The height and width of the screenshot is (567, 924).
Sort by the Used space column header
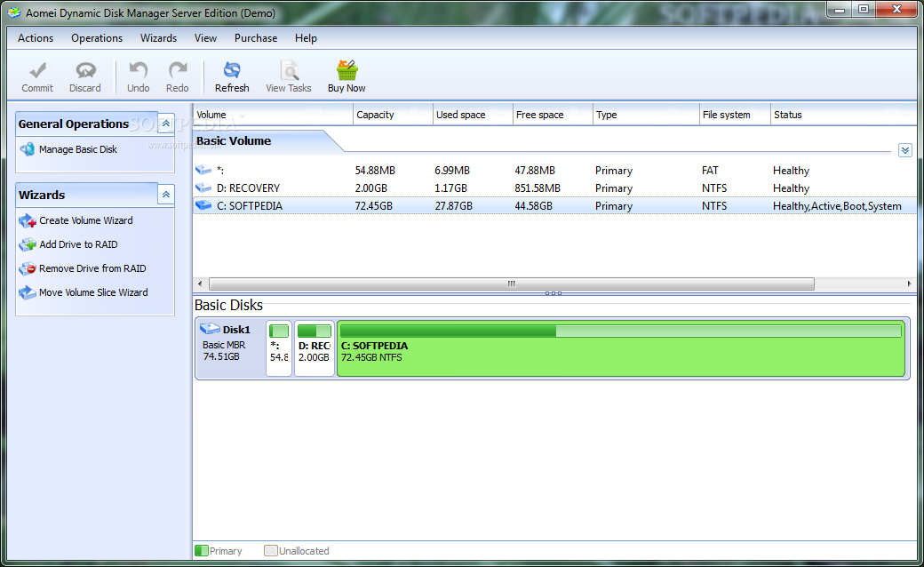pos(473,115)
